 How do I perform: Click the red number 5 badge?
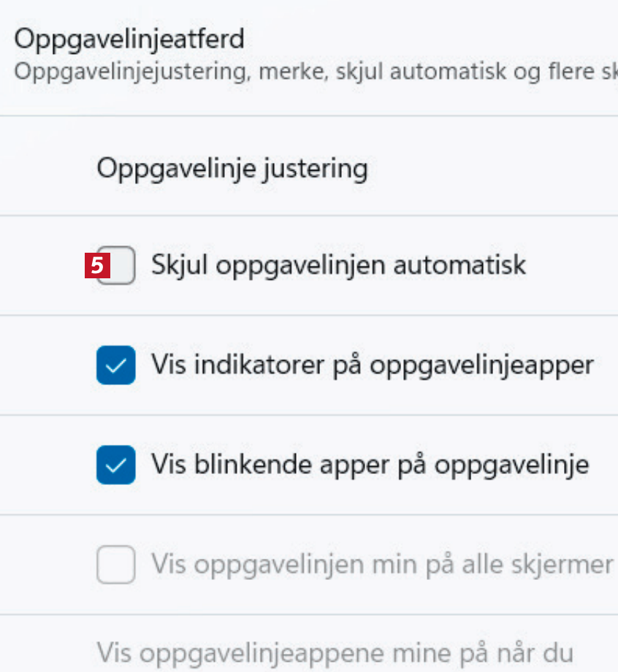97,265
